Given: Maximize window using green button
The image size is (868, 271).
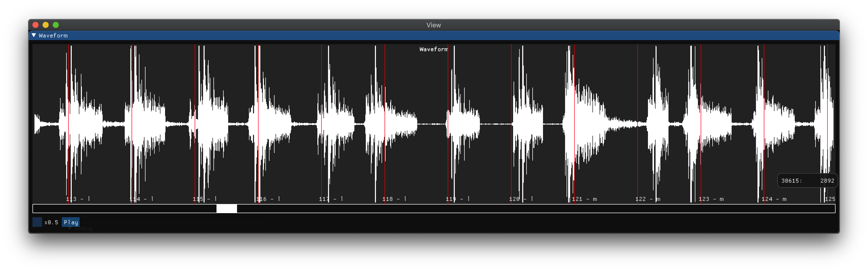Looking at the screenshot, I should coord(56,25).
